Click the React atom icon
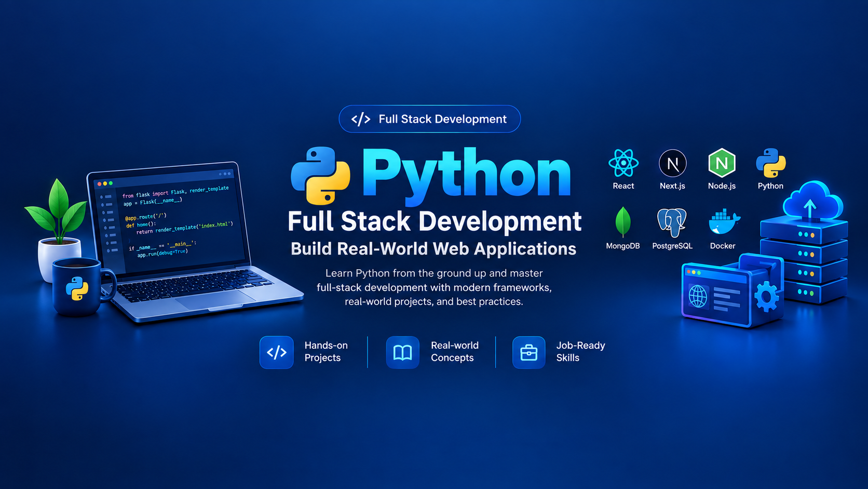Image resolution: width=868 pixels, height=489 pixels. click(623, 164)
